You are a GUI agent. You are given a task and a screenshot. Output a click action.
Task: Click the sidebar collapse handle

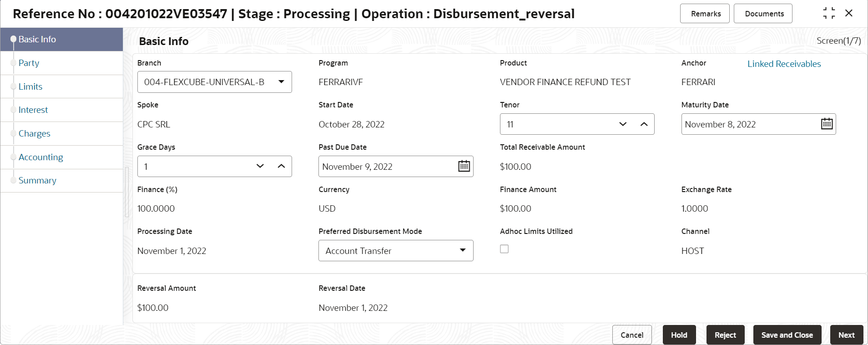tap(127, 191)
